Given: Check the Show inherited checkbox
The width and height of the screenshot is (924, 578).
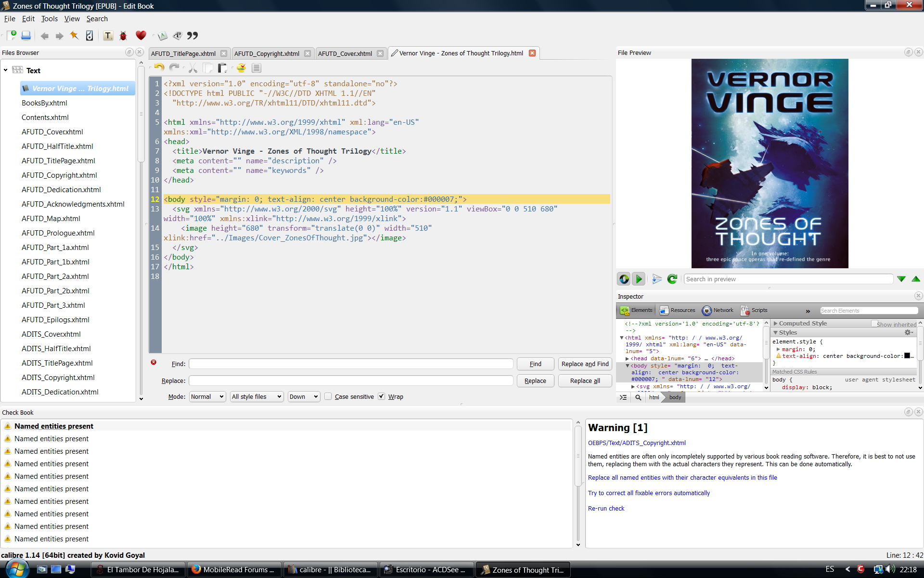Looking at the screenshot, I should (874, 324).
